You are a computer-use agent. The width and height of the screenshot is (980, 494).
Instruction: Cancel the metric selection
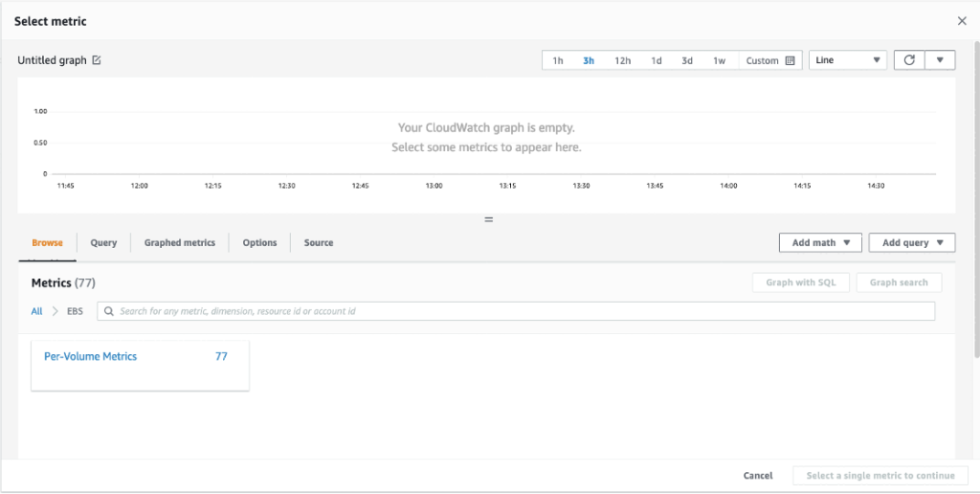click(758, 475)
